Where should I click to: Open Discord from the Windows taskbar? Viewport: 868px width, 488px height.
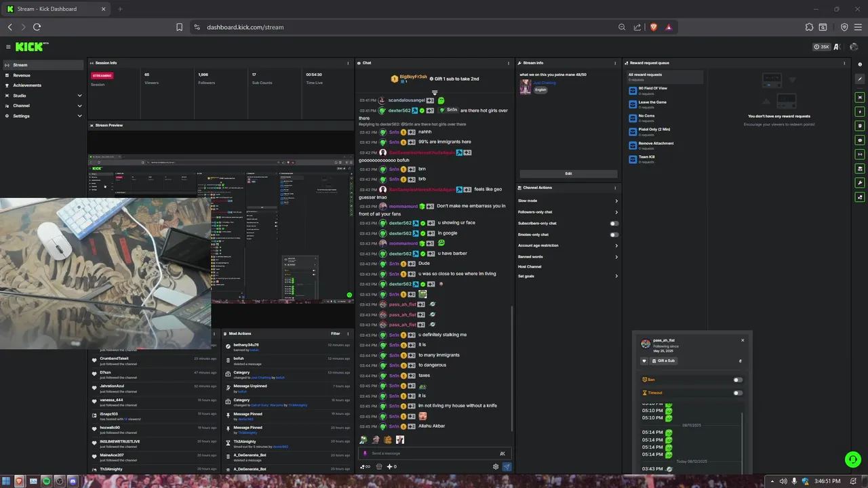(73, 481)
